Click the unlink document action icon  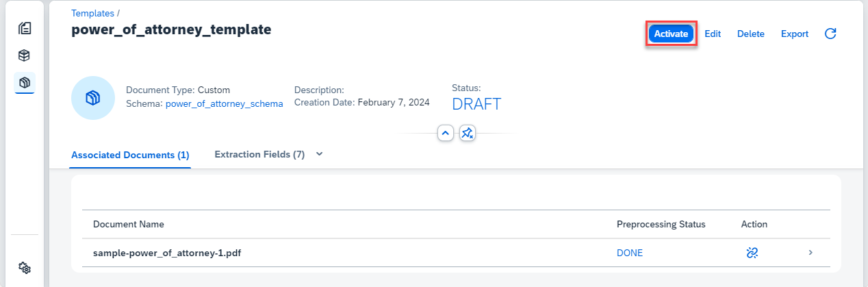coord(752,253)
